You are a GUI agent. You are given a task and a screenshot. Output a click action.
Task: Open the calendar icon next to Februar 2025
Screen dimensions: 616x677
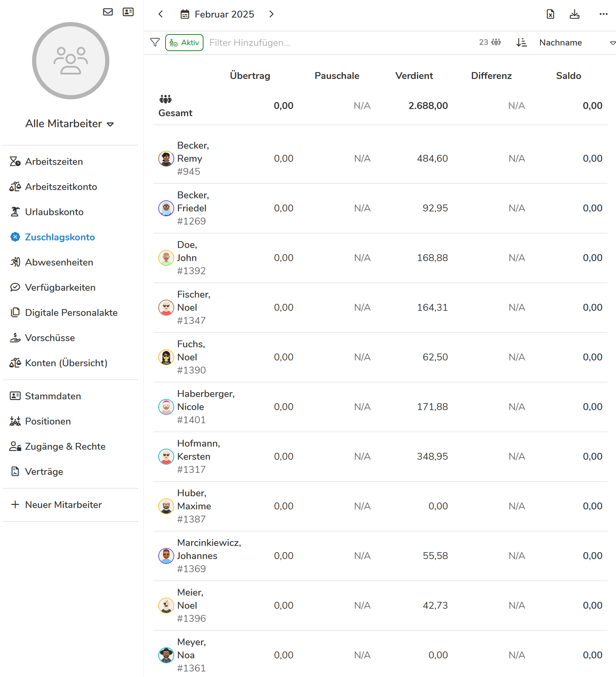click(x=185, y=14)
